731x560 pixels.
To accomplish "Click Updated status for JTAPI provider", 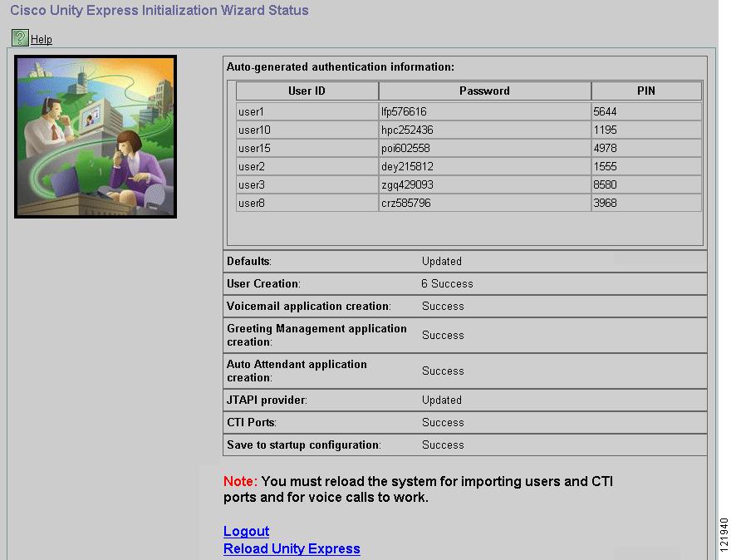I will 441,400.
